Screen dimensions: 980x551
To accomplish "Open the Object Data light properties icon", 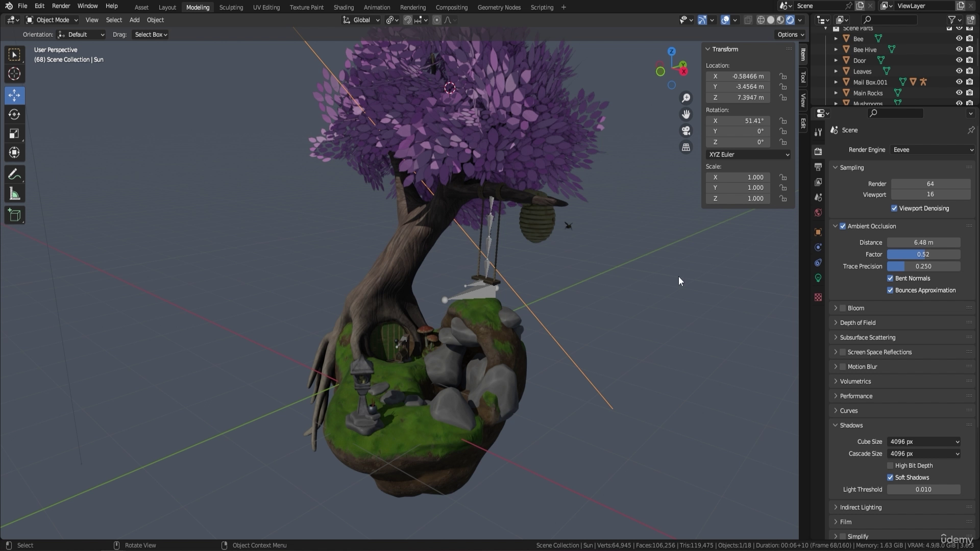I will click(x=818, y=278).
